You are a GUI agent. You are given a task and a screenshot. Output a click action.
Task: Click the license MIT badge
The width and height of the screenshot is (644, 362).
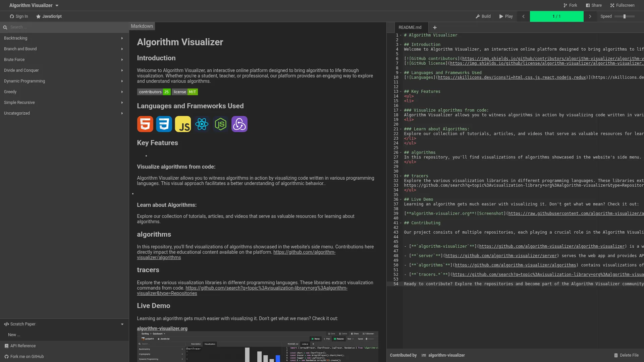tap(185, 92)
